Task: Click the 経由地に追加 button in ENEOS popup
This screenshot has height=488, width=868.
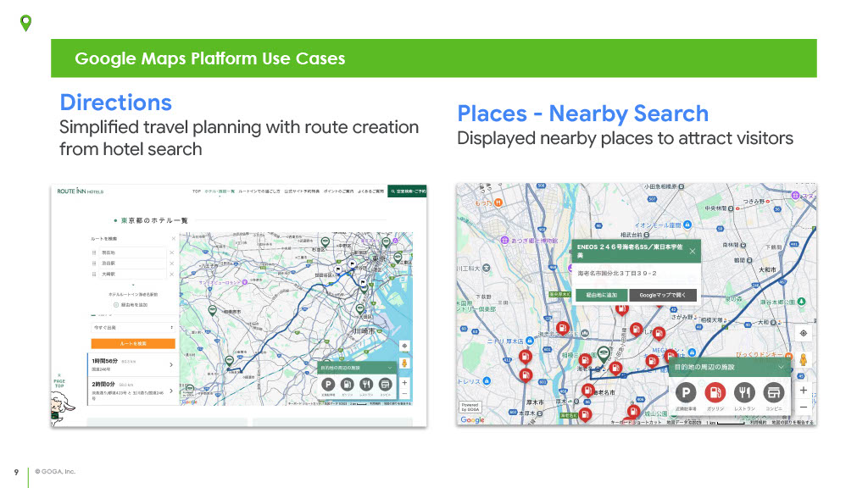Action: (x=601, y=296)
